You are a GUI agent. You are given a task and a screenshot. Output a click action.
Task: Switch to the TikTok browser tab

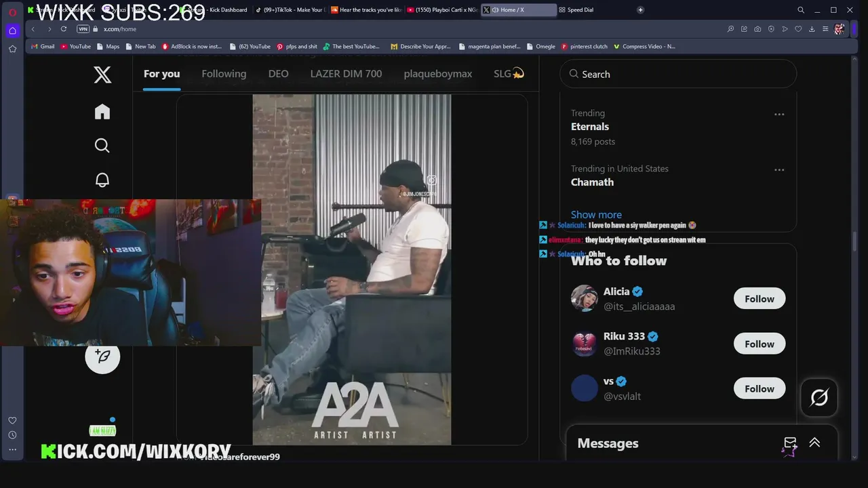pyautogui.click(x=292, y=10)
